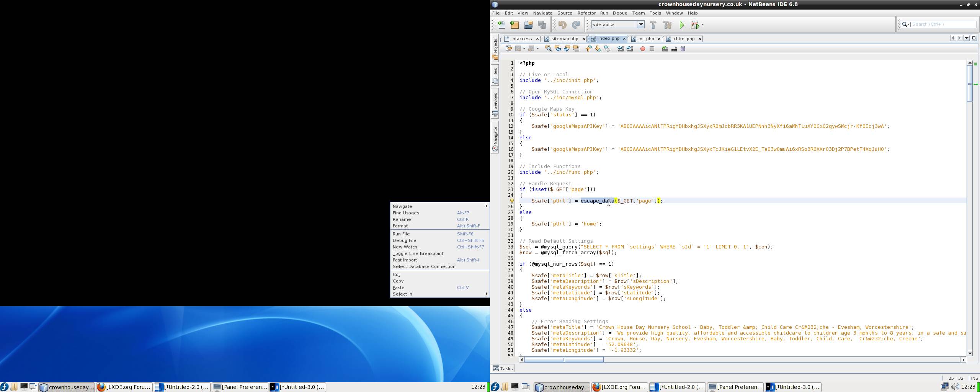
Task: Go to Previous Bookmark icon
Action: [x=589, y=49]
